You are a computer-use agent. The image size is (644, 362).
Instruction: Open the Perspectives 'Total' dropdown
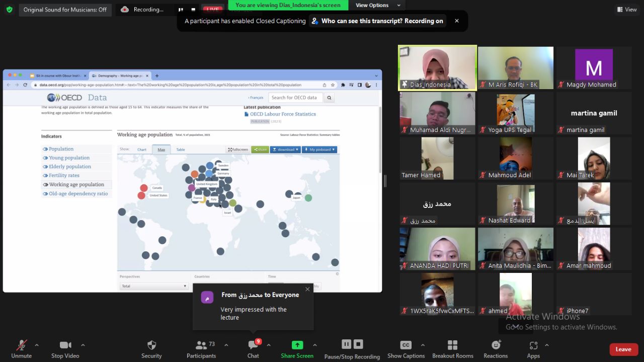(153, 286)
